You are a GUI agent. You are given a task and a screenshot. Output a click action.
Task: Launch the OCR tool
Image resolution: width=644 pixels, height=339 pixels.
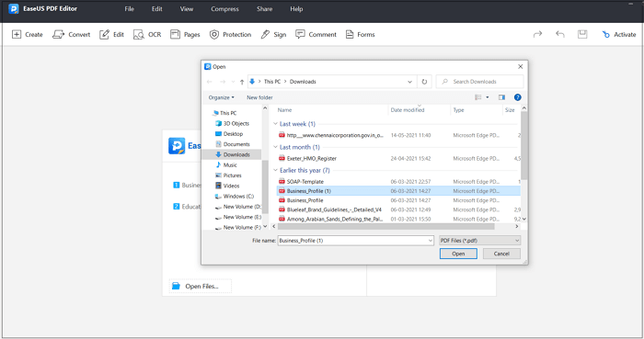[147, 34]
